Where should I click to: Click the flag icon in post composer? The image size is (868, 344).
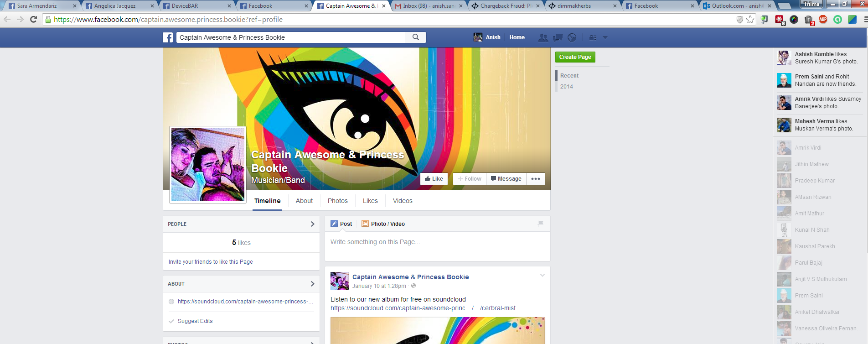(540, 224)
